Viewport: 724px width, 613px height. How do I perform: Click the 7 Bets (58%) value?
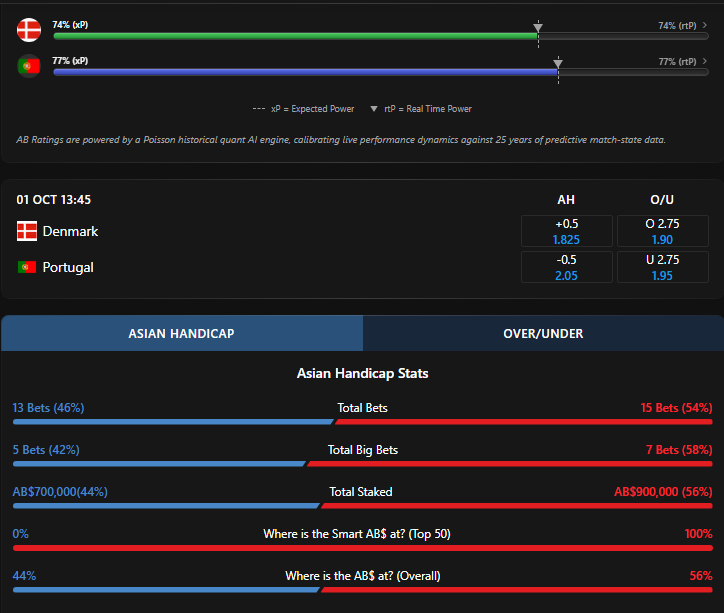coord(679,450)
